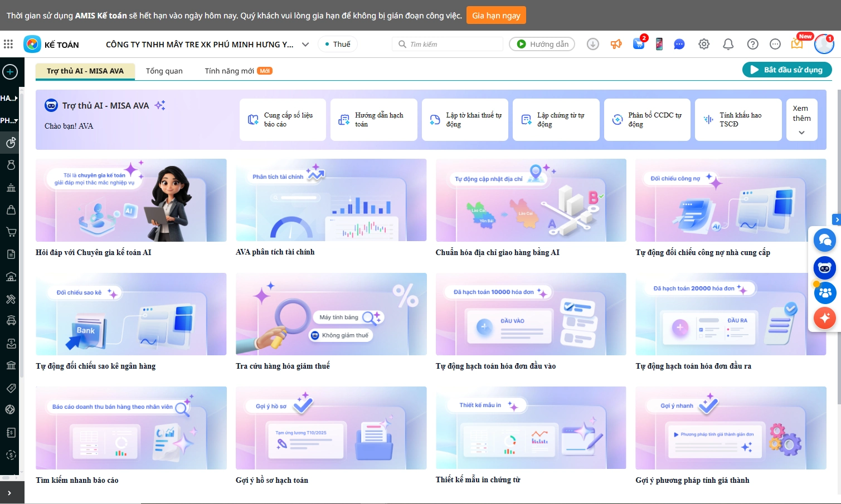The width and height of the screenshot is (841, 504).
Task: Open the shopping cart icon with badge
Action: tap(639, 44)
